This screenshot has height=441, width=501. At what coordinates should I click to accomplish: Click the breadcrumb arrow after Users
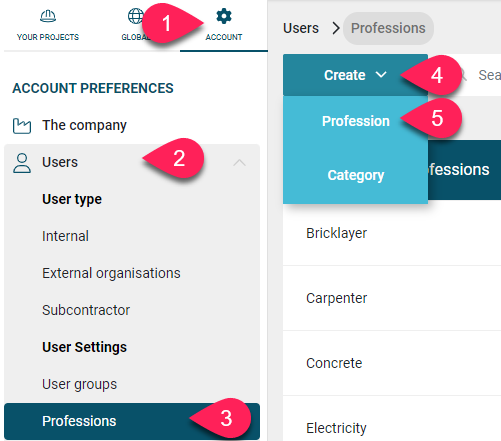click(336, 28)
